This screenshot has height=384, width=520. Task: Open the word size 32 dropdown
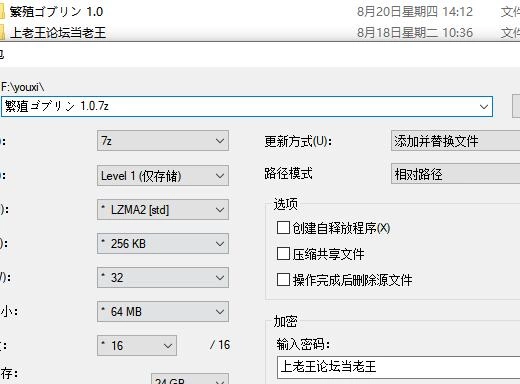pos(163,277)
